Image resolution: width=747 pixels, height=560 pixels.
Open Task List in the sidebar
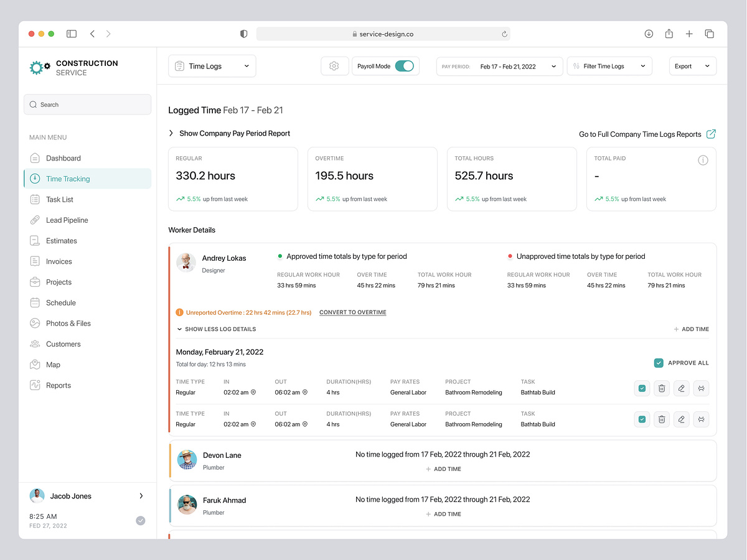point(87,199)
